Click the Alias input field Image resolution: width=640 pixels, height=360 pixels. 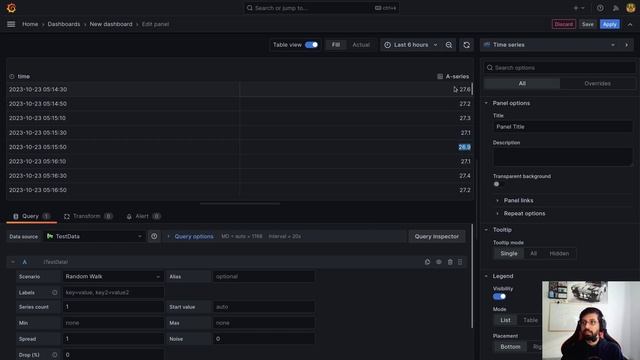(263, 276)
